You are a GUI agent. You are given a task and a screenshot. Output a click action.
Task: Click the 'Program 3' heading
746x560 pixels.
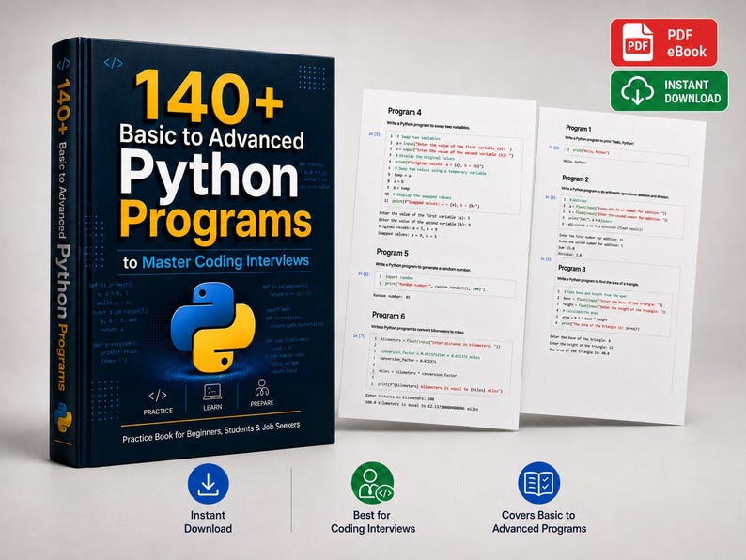click(x=571, y=269)
